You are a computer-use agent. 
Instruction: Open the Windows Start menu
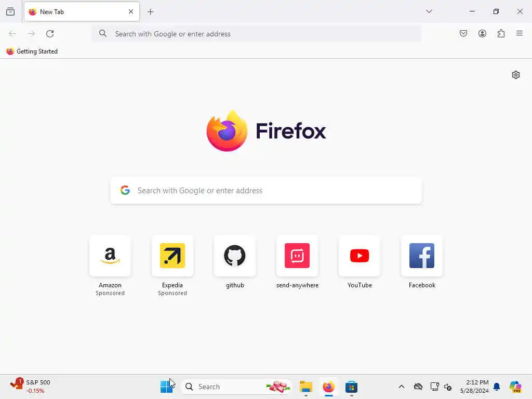167,387
